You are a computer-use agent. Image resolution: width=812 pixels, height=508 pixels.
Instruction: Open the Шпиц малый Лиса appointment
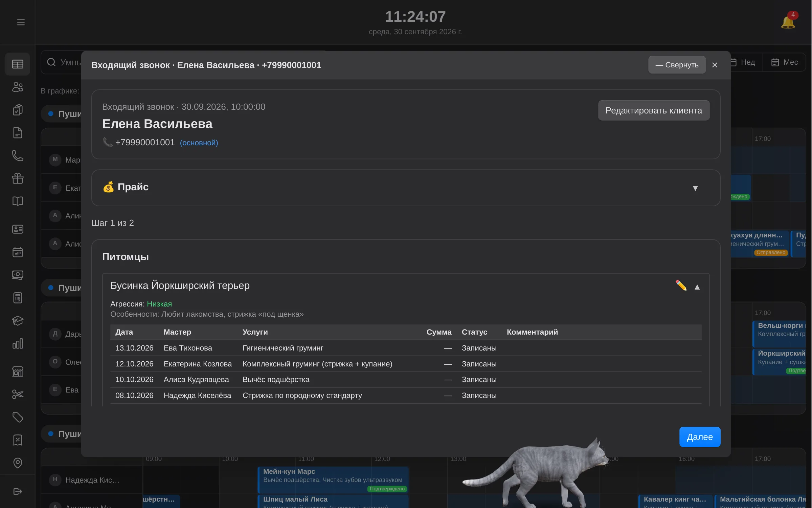(333, 502)
